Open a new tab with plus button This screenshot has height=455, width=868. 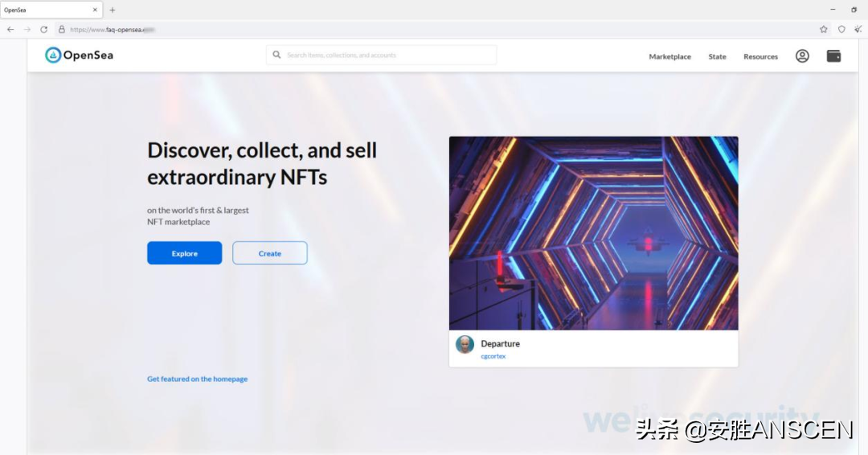(113, 10)
